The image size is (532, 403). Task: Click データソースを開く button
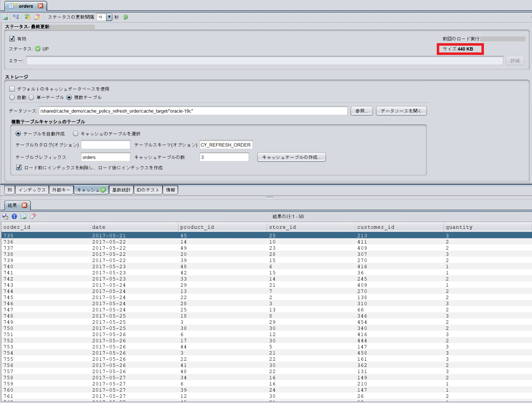tap(401, 111)
